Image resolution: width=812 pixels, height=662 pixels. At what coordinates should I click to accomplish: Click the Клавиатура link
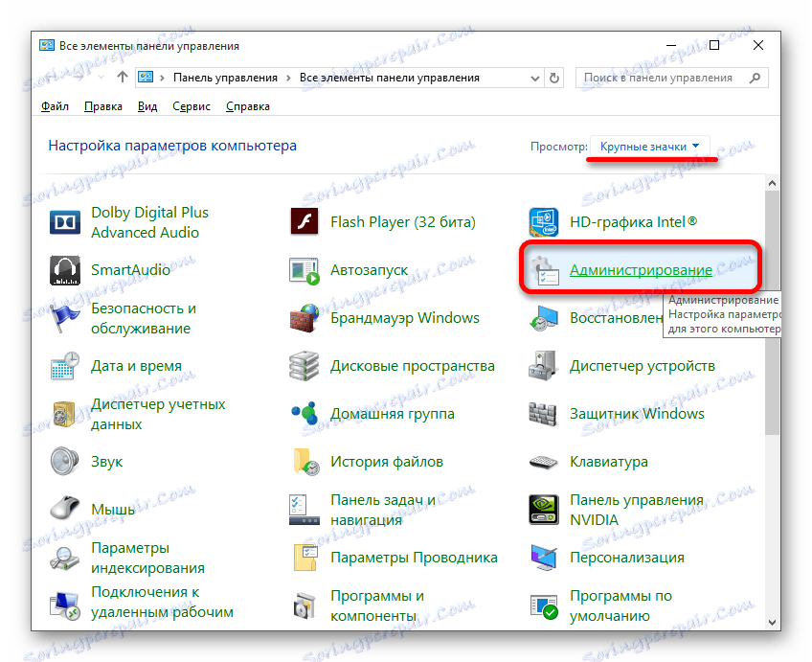[608, 462]
